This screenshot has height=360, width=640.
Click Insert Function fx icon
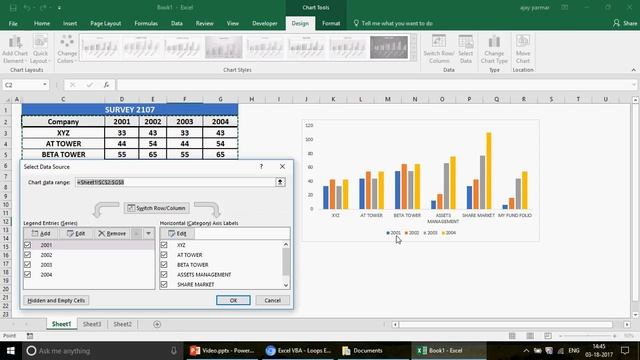pos(106,84)
